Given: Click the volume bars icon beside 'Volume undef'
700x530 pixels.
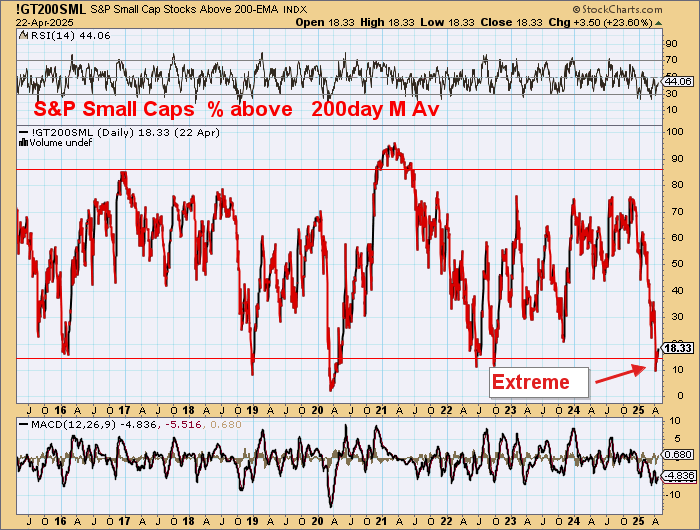Looking at the screenshot, I should click(24, 142).
